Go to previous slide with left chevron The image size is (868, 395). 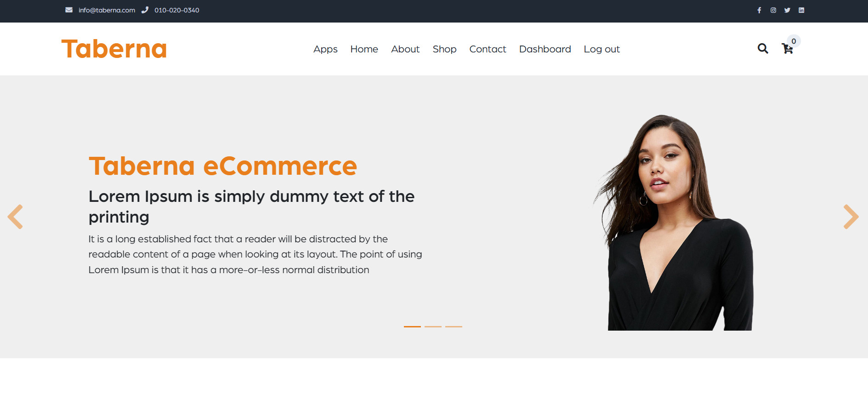coord(15,217)
